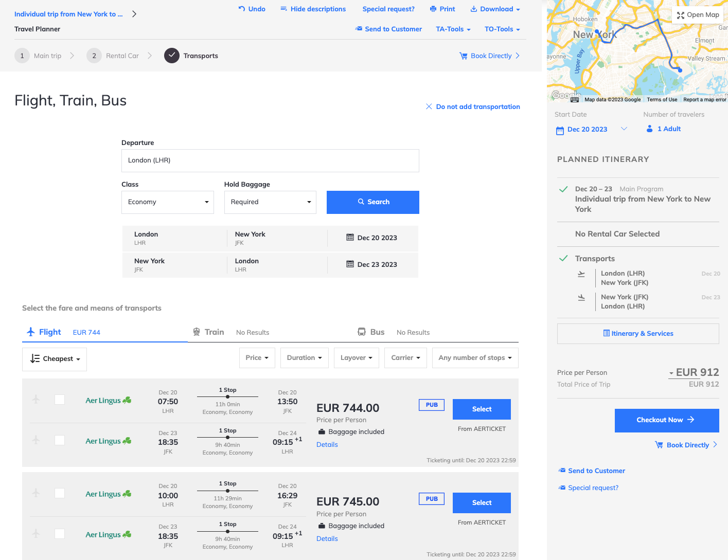Click the train icon on the Train tab

point(197,332)
